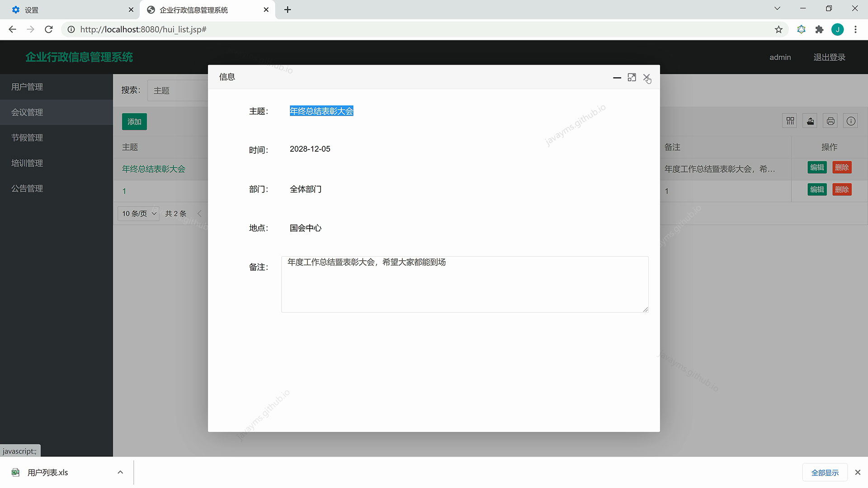Open 用户管理 in the sidebar
Screen dimensions: 868x488
(x=27, y=87)
